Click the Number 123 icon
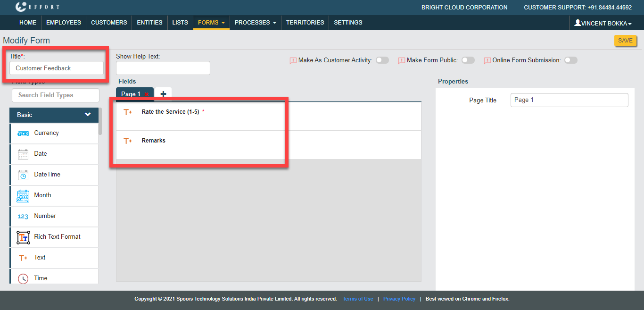This screenshot has width=644, height=310. 23,217
